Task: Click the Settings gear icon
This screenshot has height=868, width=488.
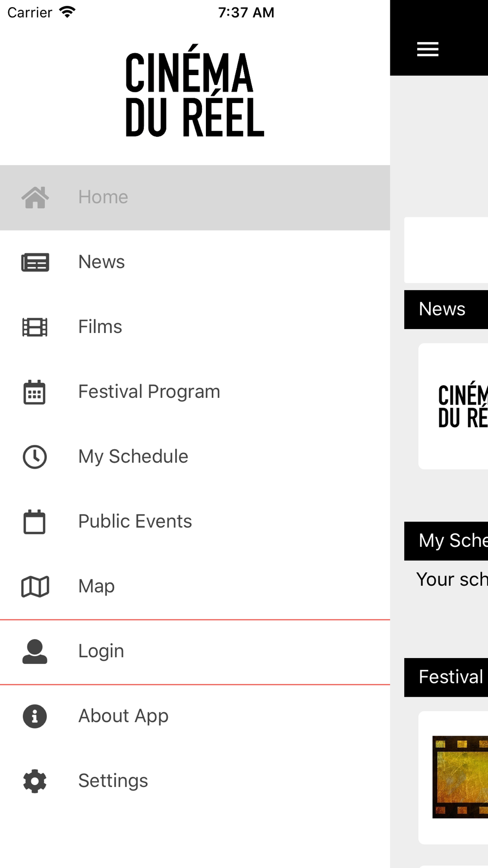Action: [35, 781]
